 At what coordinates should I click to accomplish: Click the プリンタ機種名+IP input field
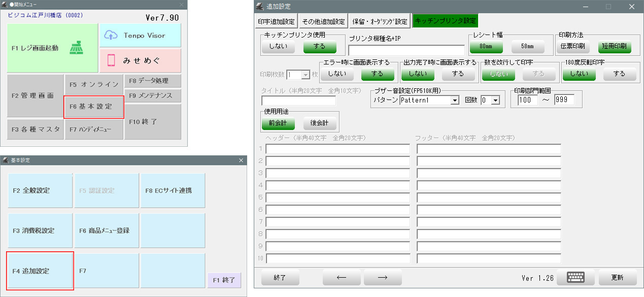[x=406, y=50]
